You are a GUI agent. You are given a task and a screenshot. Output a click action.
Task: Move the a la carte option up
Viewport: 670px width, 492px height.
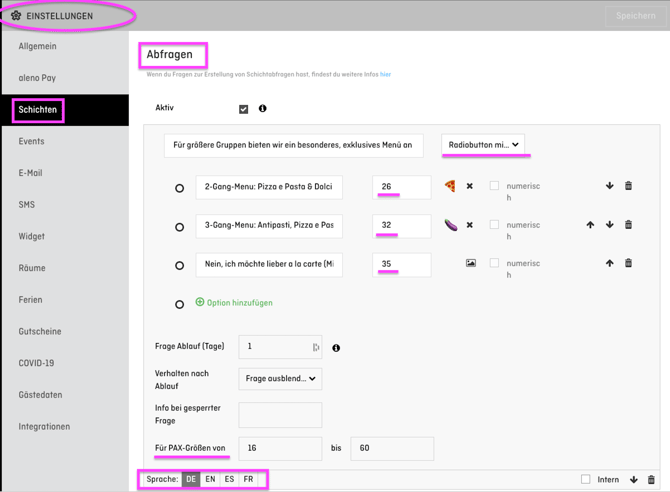(x=609, y=263)
